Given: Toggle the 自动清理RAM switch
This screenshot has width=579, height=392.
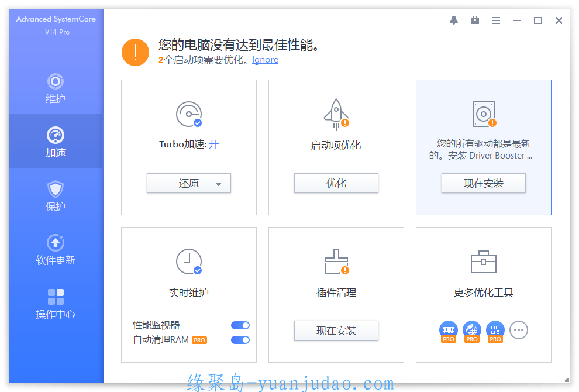Looking at the screenshot, I should coord(240,340).
